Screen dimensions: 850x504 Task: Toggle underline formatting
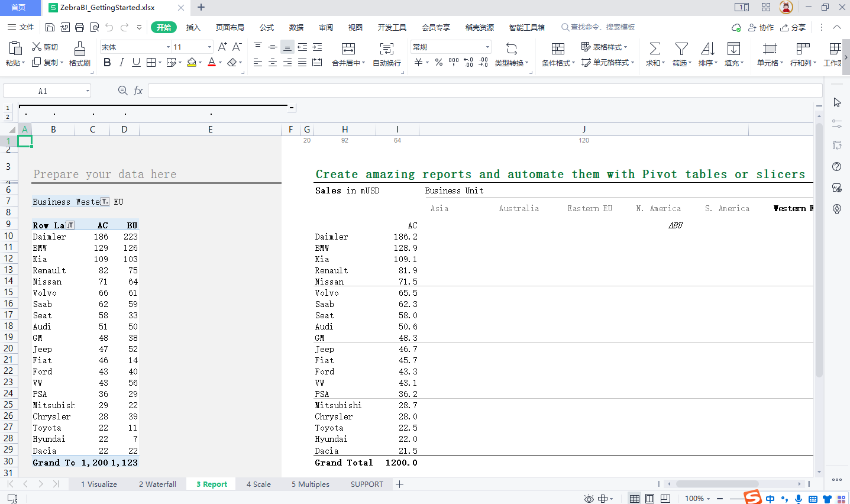point(136,62)
